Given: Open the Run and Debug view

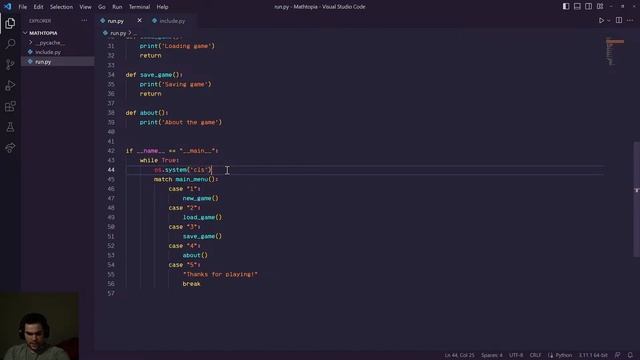Looking at the screenshot, I should pyautogui.click(x=10, y=85).
